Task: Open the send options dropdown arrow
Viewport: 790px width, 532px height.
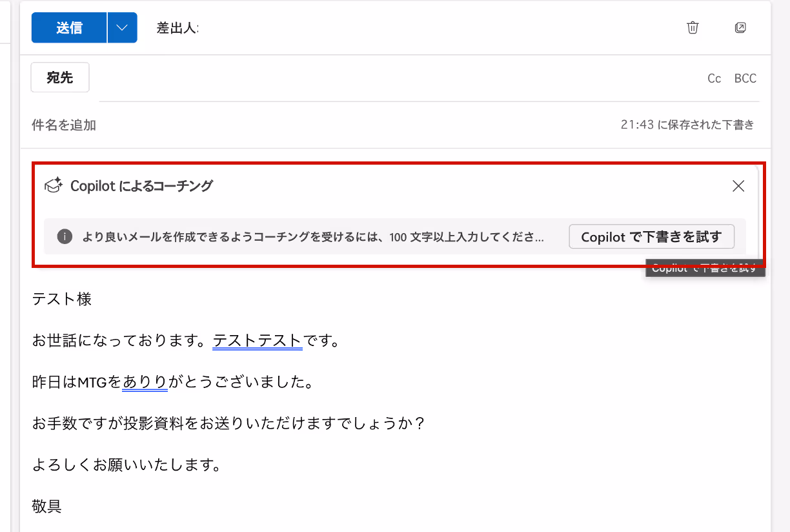Action: point(123,28)
